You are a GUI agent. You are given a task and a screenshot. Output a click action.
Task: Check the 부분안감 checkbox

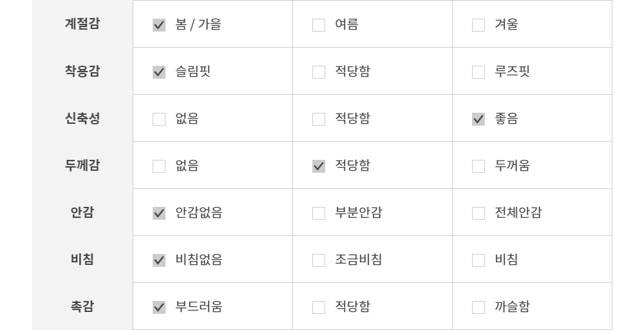319,213
